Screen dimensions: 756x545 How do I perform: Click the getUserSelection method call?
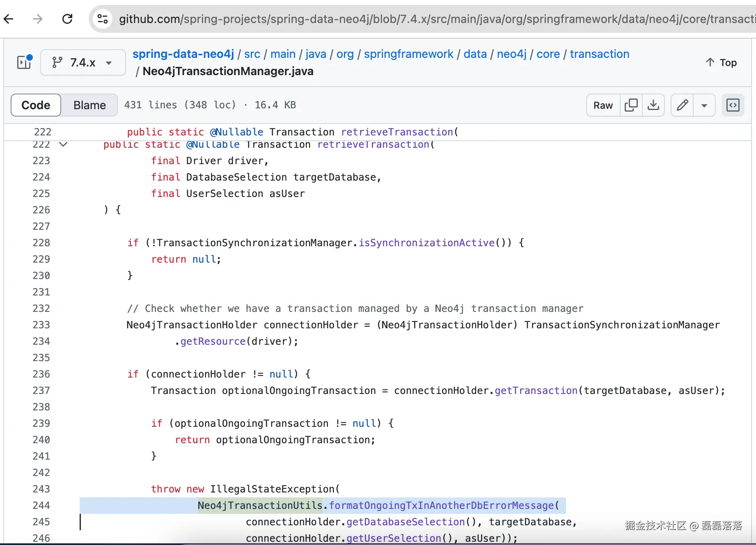(x=394, y=538)
